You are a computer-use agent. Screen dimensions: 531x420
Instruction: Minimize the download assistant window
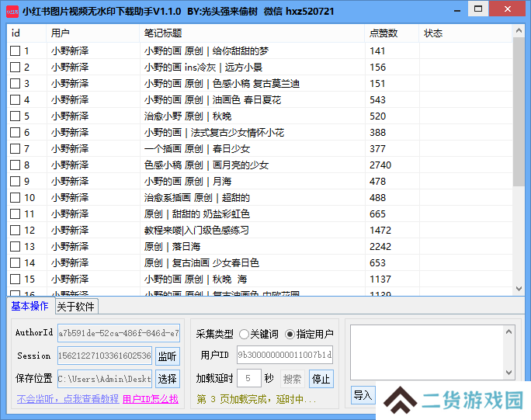[x=457, y=11]
